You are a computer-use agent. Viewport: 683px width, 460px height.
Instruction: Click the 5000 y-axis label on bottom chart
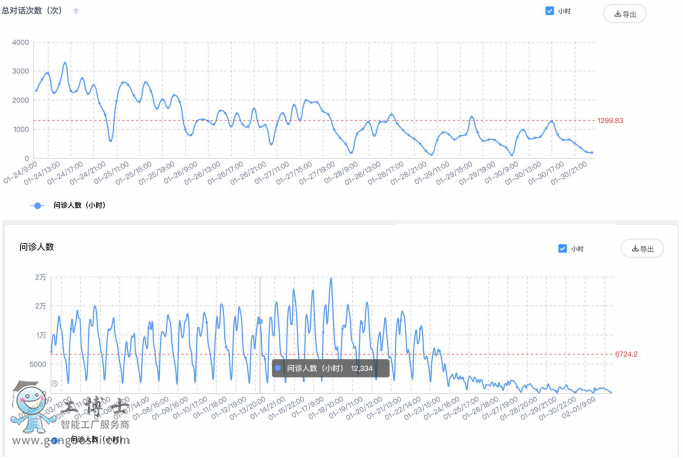click(x=37, y=364)
